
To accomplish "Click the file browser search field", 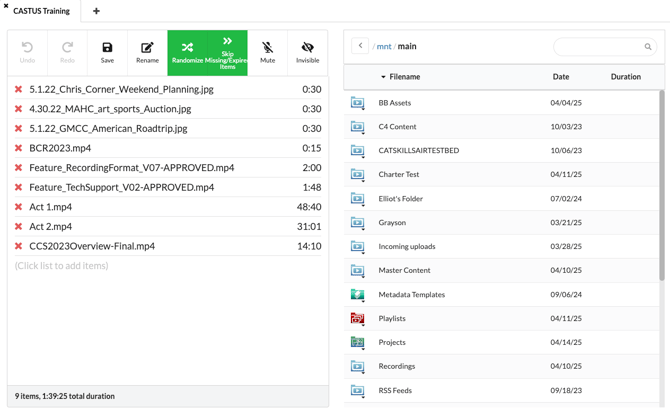I will point(599,46).
